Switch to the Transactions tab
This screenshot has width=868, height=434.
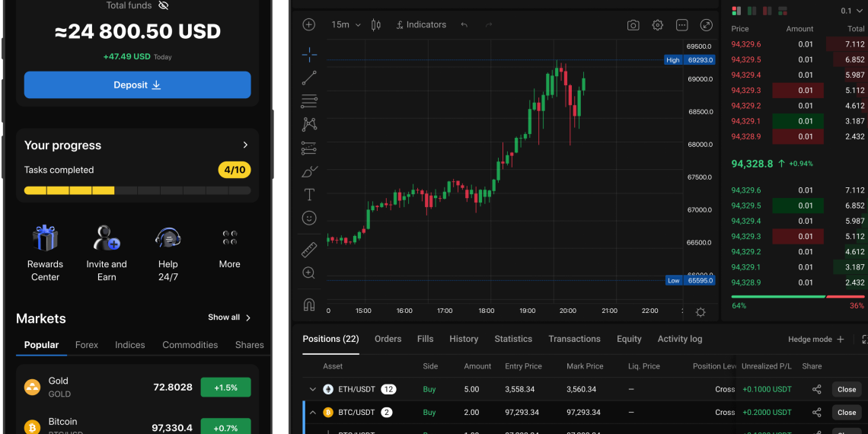[575, 339]
